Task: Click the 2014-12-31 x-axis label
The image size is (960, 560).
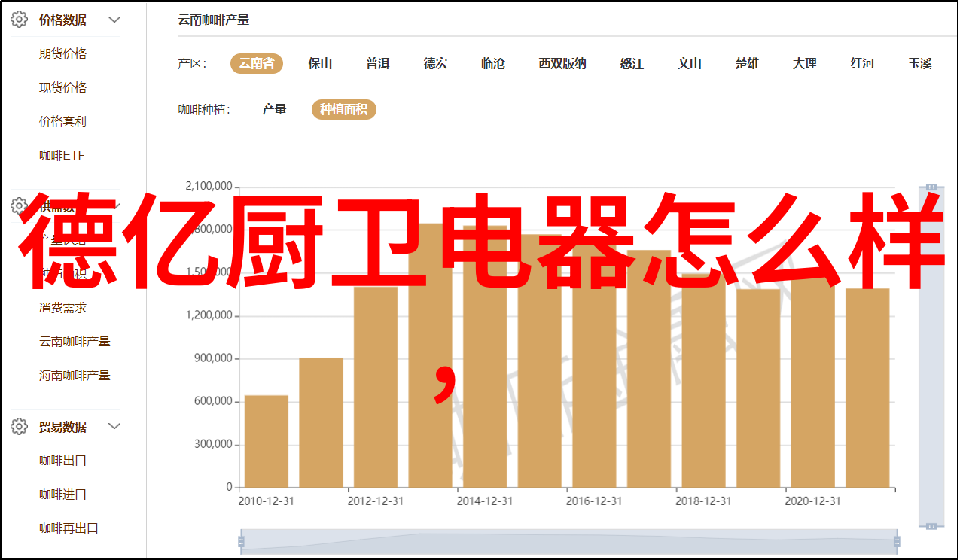Action: pos(485,501)
